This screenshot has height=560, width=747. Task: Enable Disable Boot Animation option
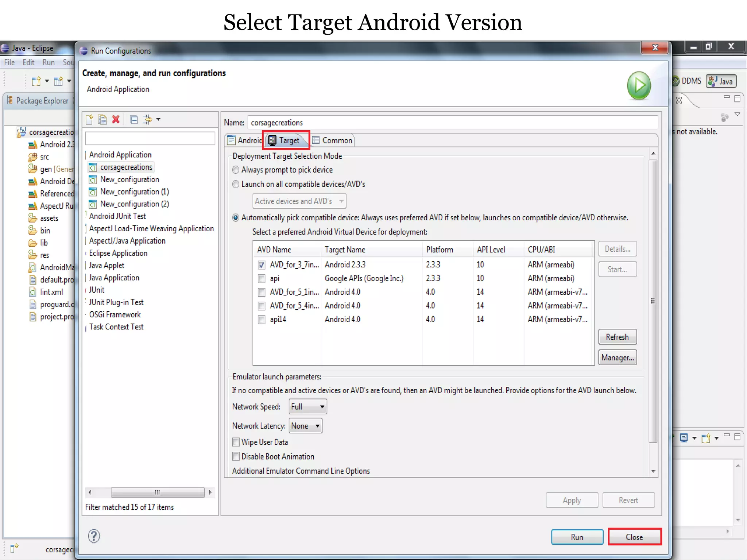point(236,456)
